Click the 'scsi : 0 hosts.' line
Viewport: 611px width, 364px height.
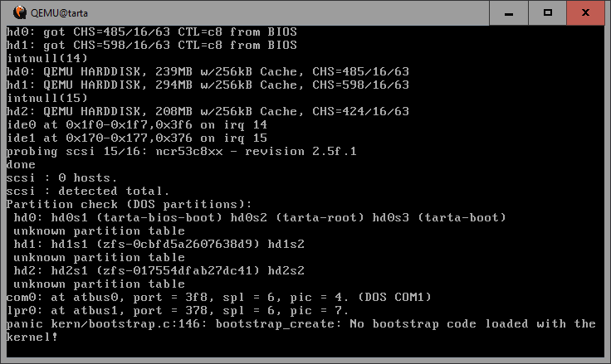[61, 177]
